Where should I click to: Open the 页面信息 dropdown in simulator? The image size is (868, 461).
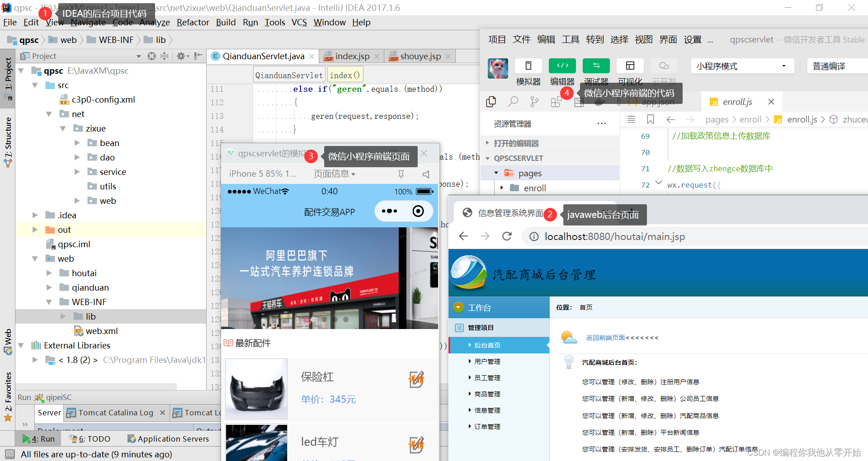tap(335, 174)
